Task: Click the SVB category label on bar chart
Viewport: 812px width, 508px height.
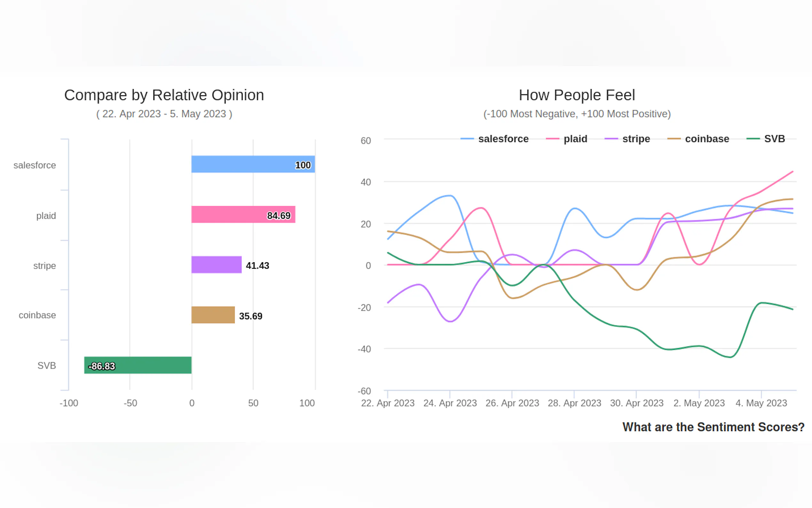Action: [47, 366]
